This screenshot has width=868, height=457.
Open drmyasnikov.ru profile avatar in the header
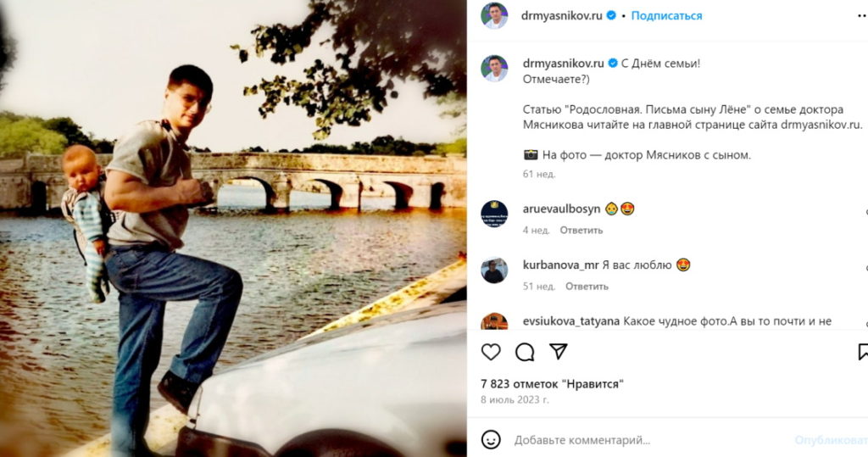click(x=494, y=16)
